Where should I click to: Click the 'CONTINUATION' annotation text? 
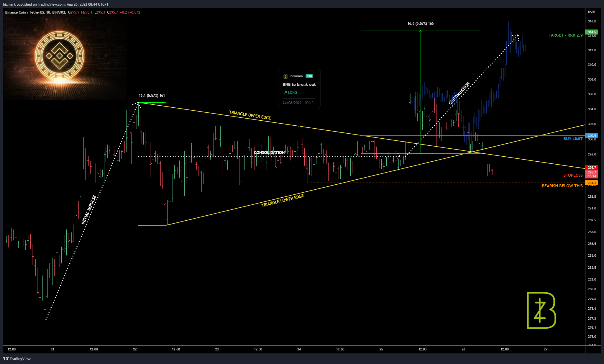(x=459, y=93)
